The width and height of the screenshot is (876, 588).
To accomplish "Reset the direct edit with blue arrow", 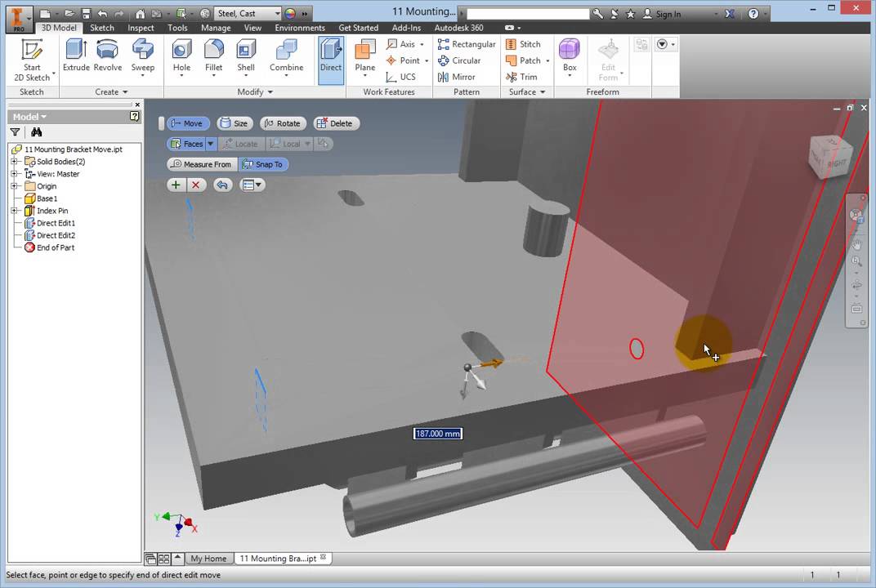I will [222, 185].
